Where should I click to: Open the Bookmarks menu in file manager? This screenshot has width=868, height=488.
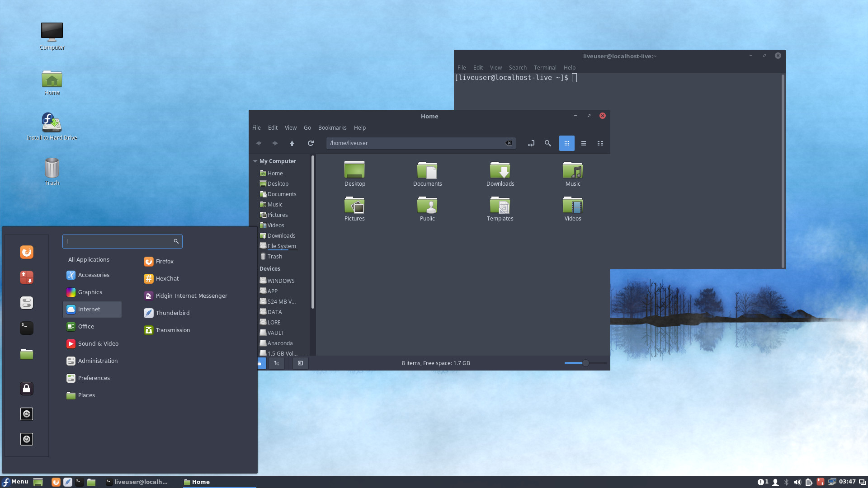pos(332,127)
